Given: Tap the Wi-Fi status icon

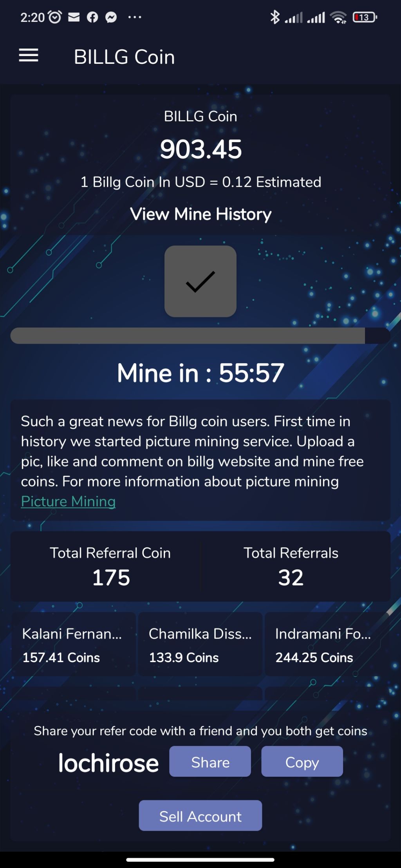Looking at the screenshot, I should [x=338, y=17].
